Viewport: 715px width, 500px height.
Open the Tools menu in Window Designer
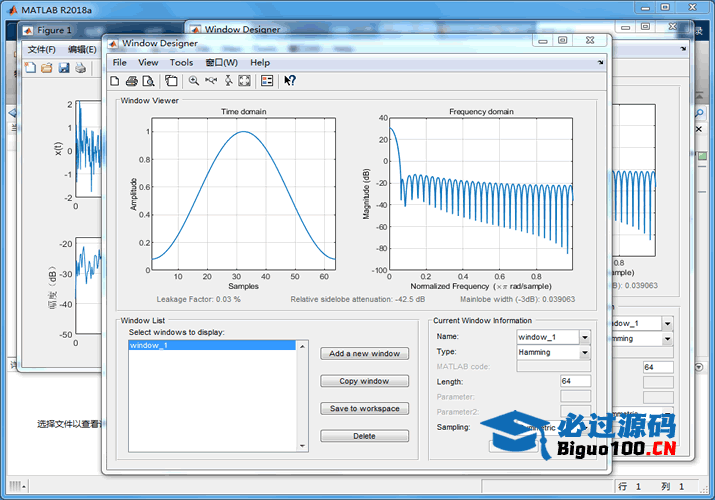181,62
